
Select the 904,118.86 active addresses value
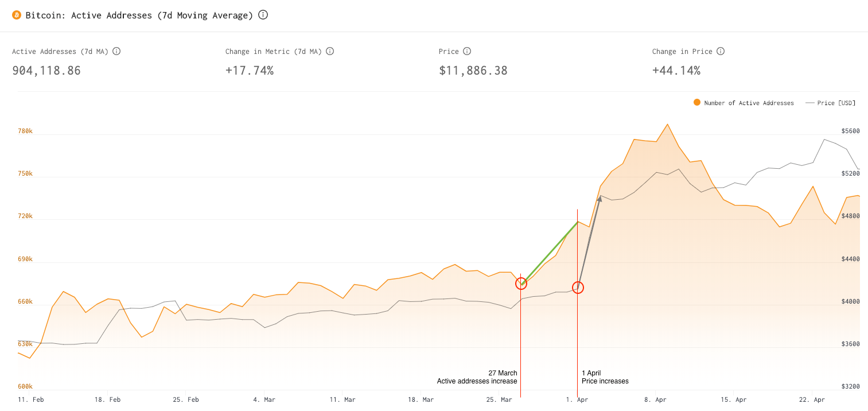click(46, 71)
